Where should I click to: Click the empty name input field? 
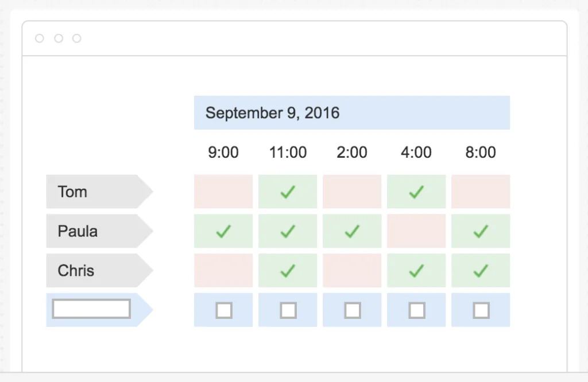(x=91, y=309)
